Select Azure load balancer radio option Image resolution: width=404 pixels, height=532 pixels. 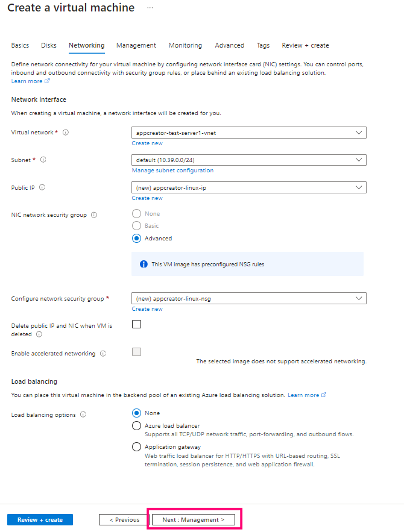point(136,426)
